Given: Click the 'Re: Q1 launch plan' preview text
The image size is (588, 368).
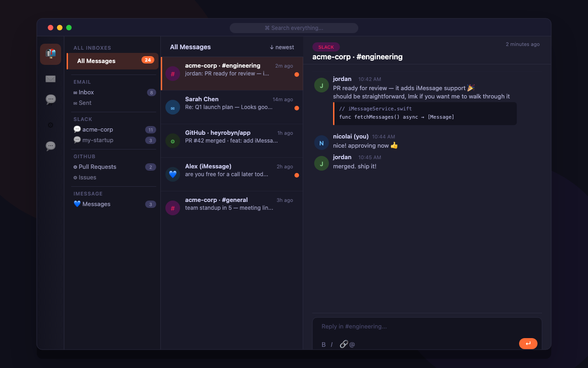Looking at the screenshot, I should (229, 107).
